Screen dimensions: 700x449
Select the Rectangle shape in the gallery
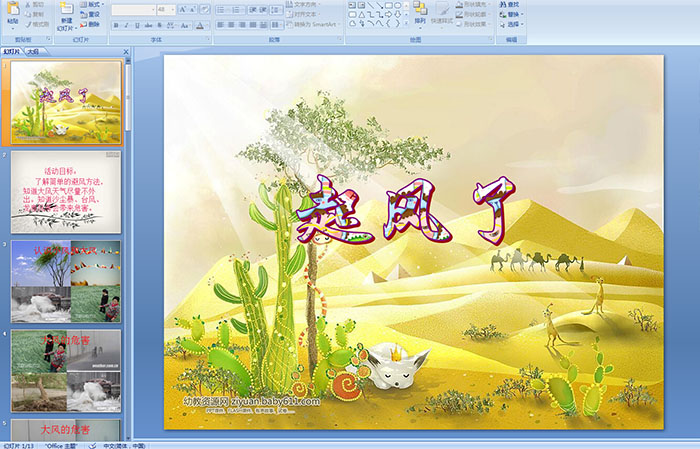pyautogui.click(x=389, y=5)
